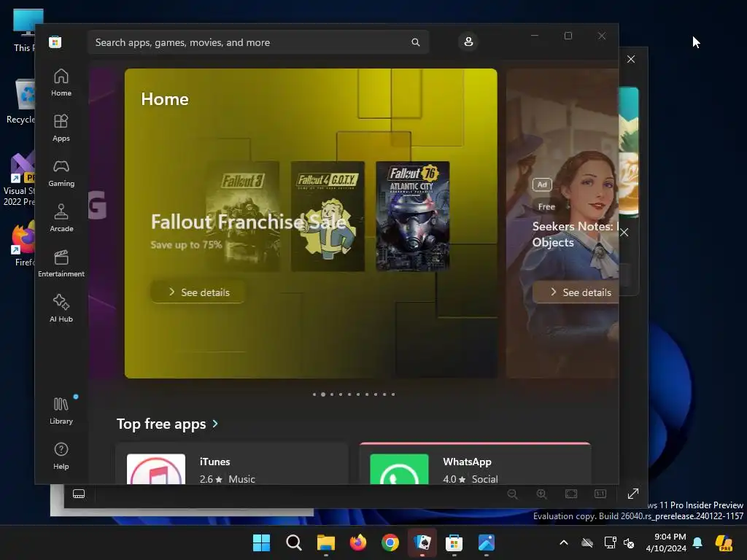
Task: Show hidden system tray icons
Action: tap(564, 542)
